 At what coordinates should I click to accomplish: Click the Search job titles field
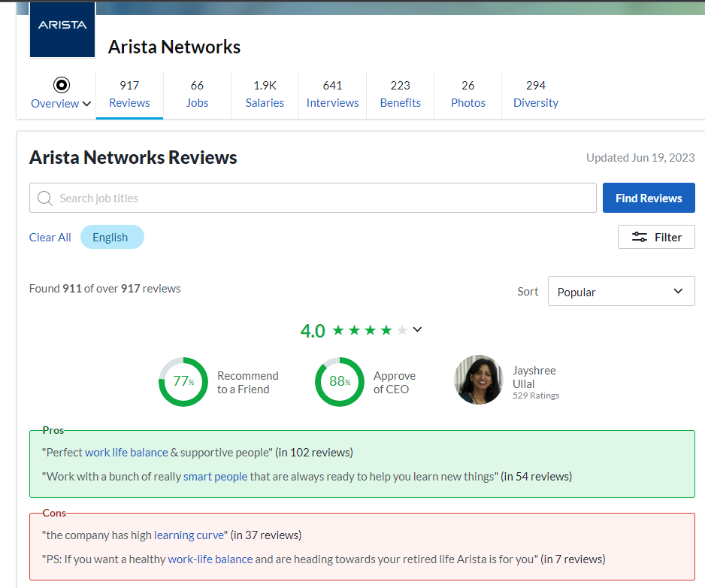pos(313,198)
